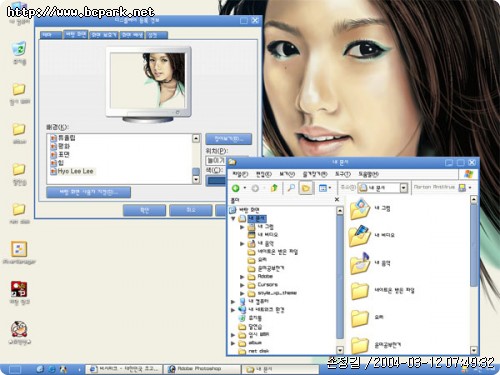Select the red game shortcut on desktop
Screen dimensions: 500x375
click(x=19, y=289)
